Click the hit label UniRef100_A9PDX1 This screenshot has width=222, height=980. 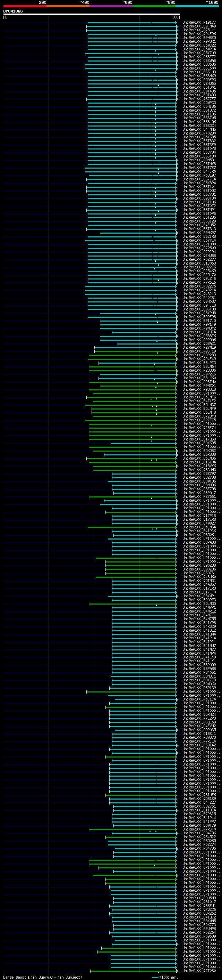[199, 41]
